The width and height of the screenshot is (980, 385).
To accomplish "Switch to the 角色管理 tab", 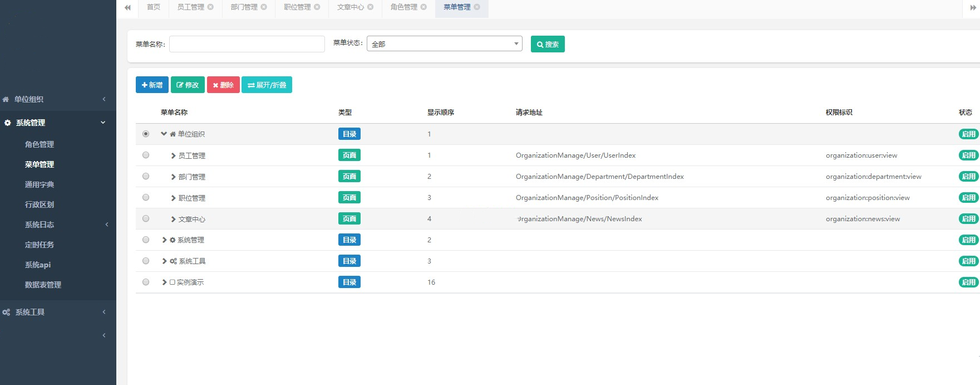I will 403,7.
